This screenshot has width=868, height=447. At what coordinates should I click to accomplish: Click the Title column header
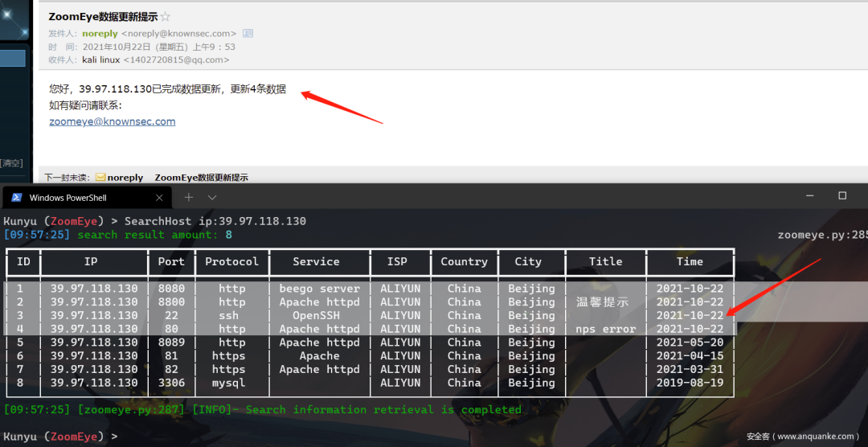606,261
